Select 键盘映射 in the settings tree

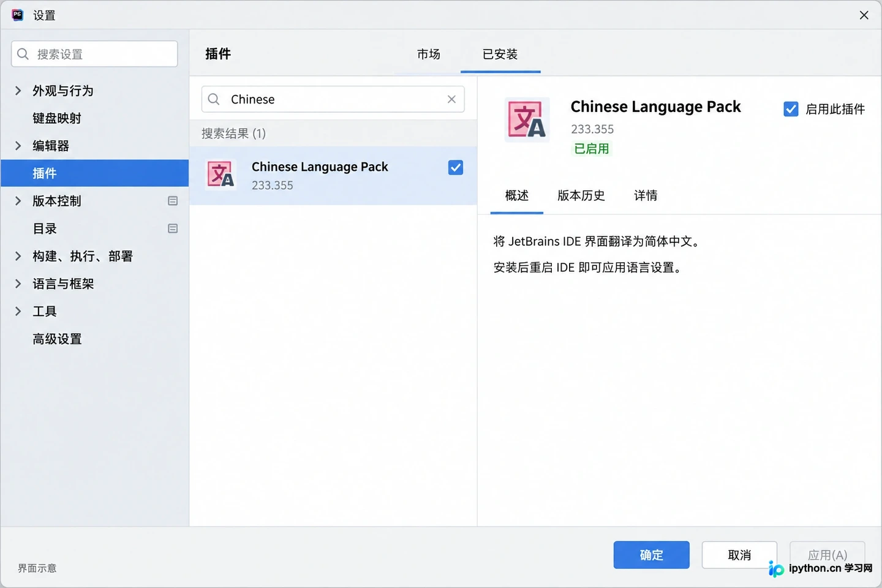pyautogui.click(x=57, y=118)
